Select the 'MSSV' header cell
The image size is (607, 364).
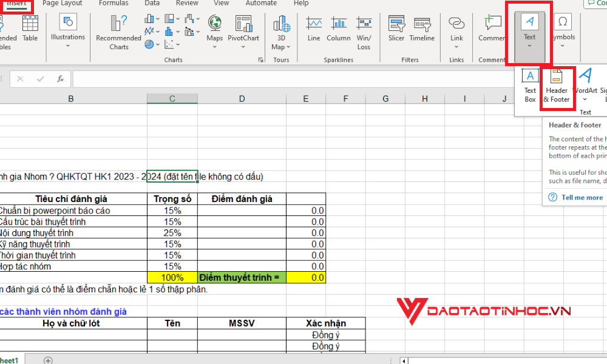tap(242, 323)
